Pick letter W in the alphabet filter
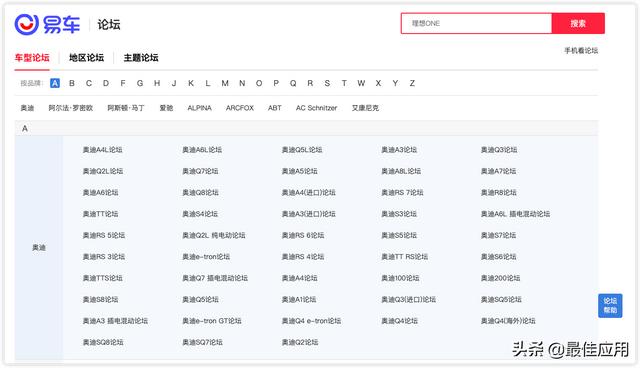Image resolution: width=640 pixels, height=368 pixels. [x=361, y=83]
